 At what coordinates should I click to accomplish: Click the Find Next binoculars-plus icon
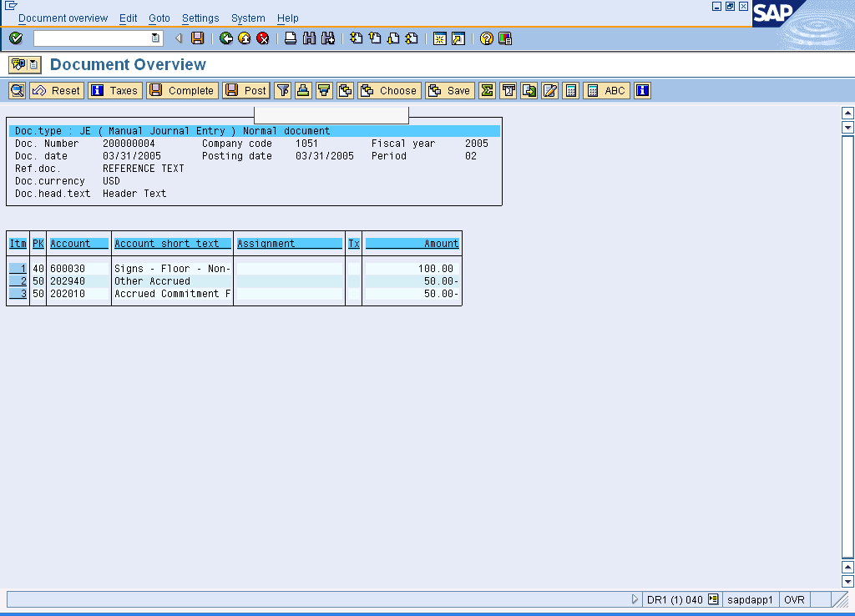point(327,38)
